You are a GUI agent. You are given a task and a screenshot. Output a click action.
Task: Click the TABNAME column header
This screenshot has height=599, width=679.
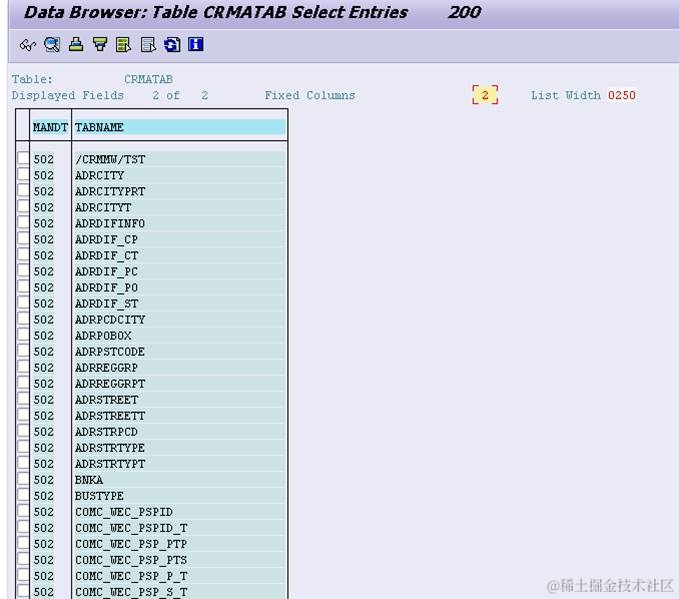pyautogui.click(x=179, y=127)
